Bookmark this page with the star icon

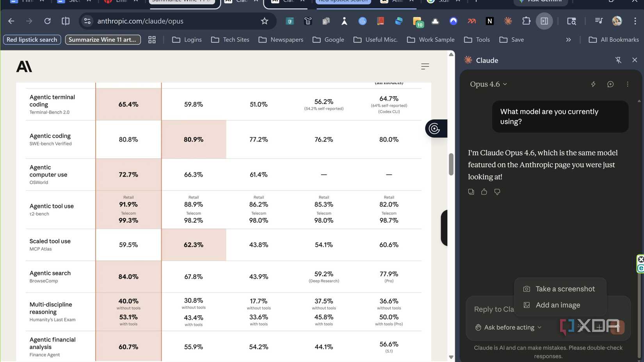click(x=265, y=21)
